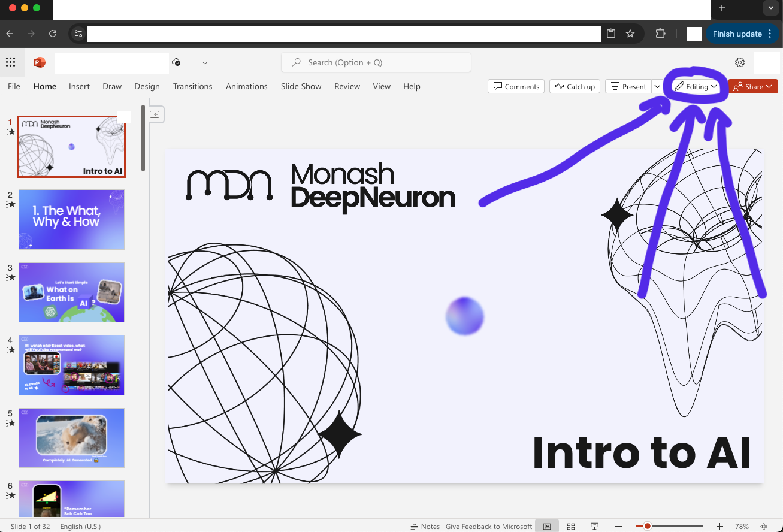Switch to Normal view in status bar

point(547,527)
